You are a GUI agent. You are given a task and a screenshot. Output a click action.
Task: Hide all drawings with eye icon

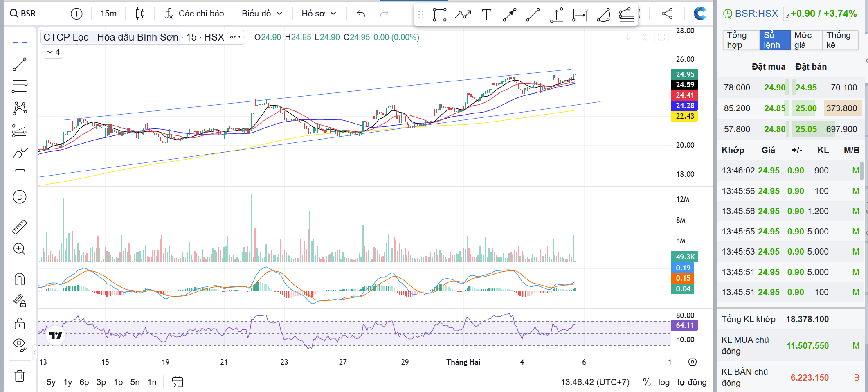click(x=20, y=345)
